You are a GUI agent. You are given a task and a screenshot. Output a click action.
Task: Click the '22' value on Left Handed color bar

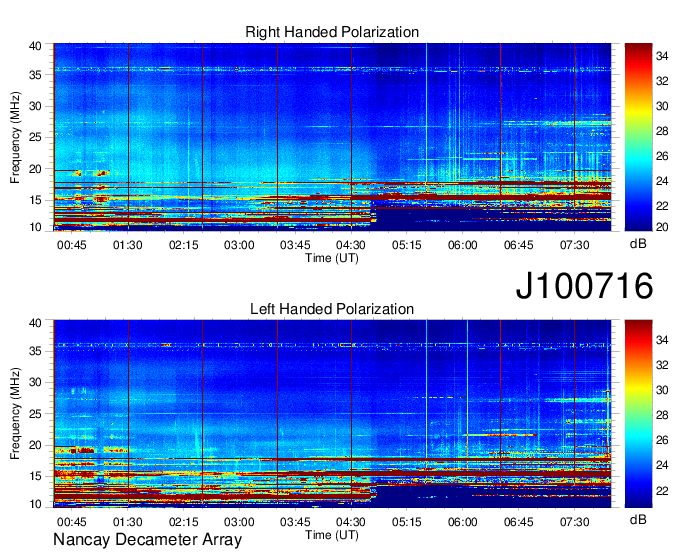(662, 490)
